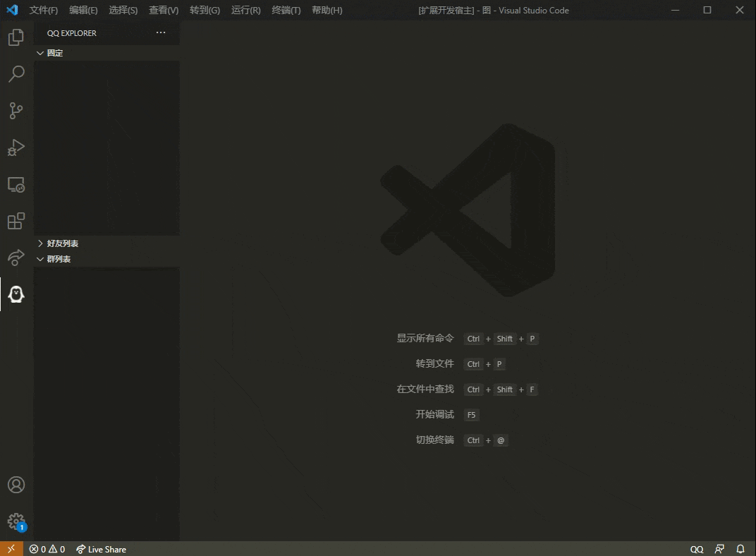Open the Source Control view icon
The image size is (756, 556).
click(16, 111)
